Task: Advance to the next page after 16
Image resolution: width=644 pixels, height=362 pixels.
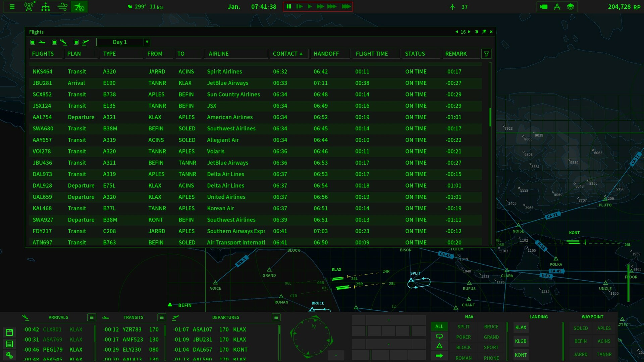Action: tap(469, 32)
